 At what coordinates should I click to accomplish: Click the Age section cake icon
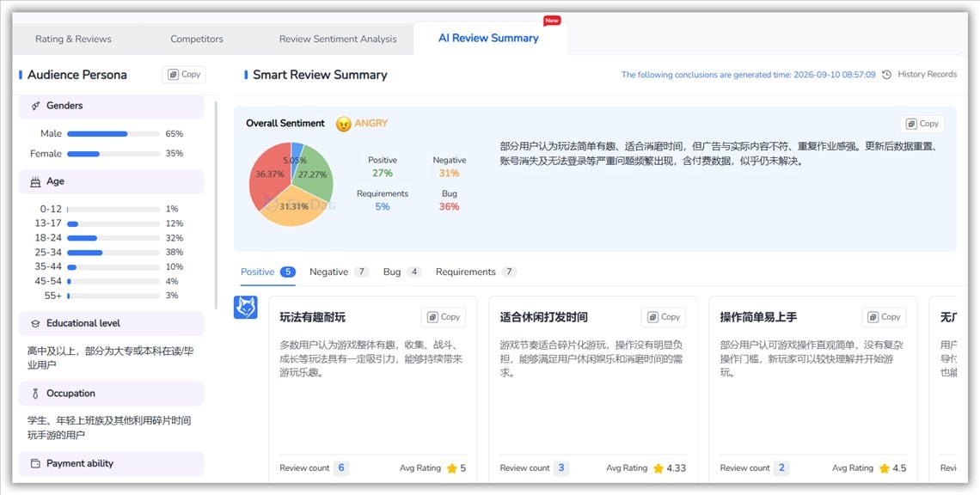35,182
